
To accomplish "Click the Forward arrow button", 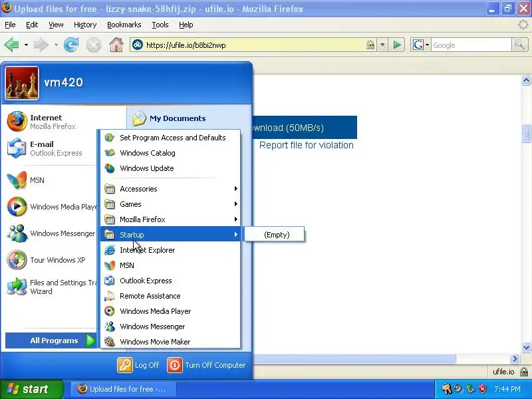I will 41,45.
